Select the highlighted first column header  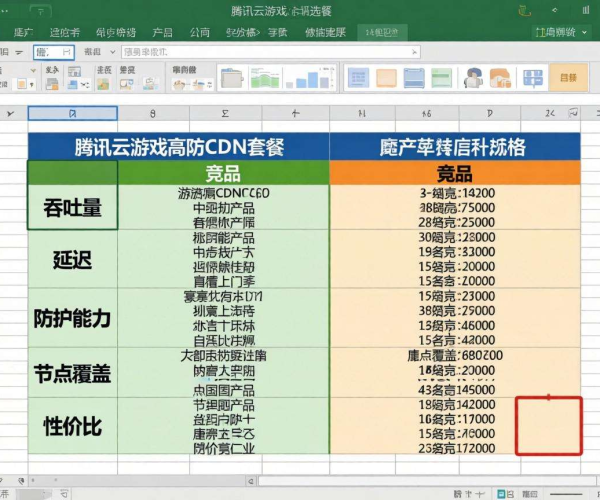point(72,114)
